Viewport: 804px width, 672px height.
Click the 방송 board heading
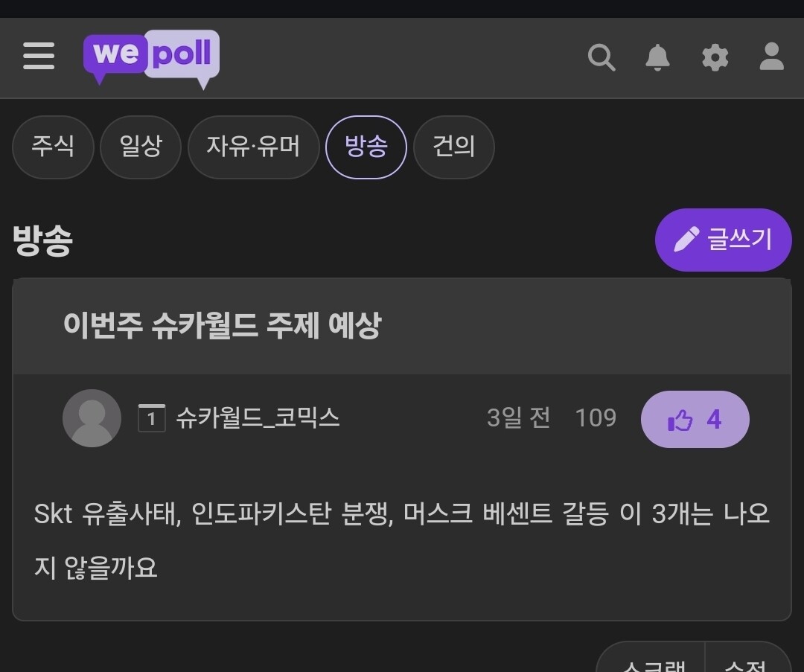point(42,241)
